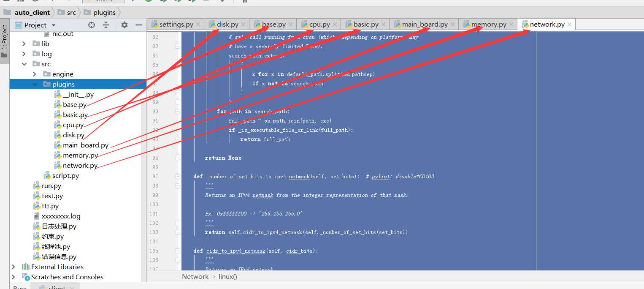Click plugins in the navigation breadcrumb
Screen dimensions: 644x289
click(x=104, y=12)
